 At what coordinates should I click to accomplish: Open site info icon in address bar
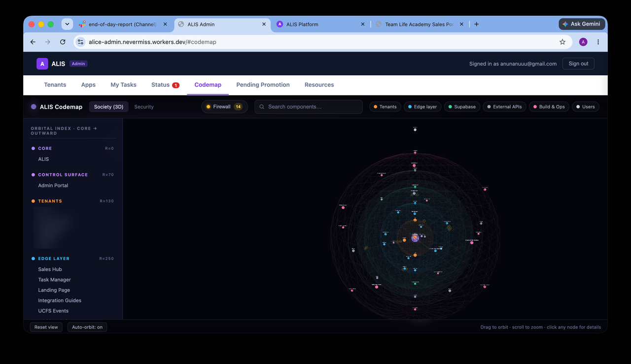pos(81,42)
